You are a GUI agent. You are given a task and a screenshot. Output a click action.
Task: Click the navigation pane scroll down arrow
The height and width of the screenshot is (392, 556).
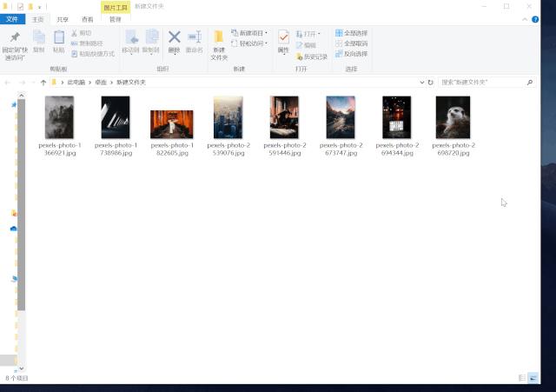(21, 369)
